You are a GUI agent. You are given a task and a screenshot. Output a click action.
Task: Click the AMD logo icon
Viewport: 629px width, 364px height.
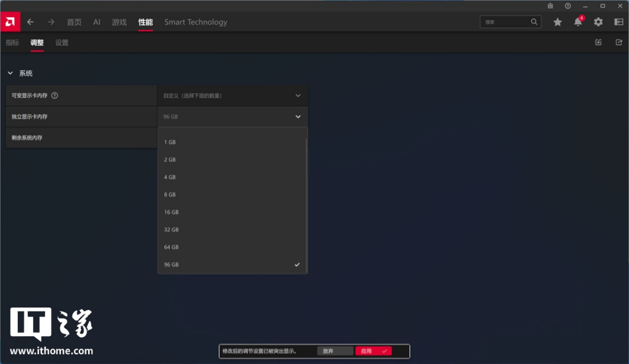[x=10, y=22]
